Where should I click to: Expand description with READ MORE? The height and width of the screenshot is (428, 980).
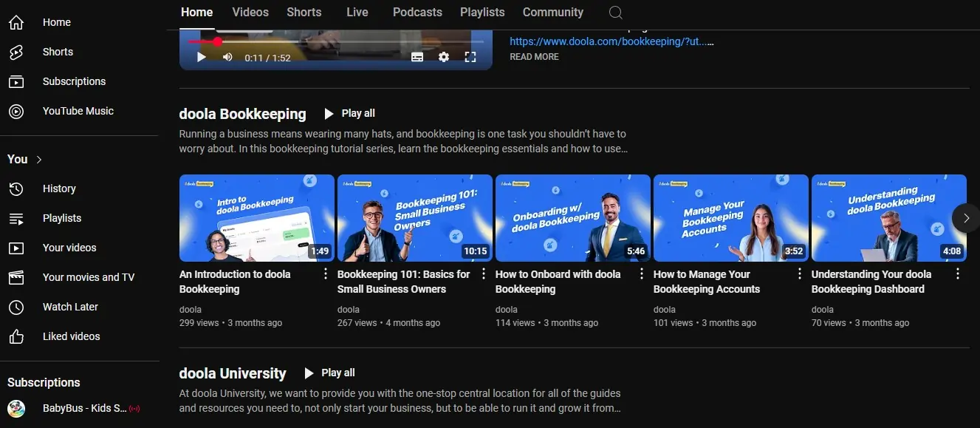[534, 57]
